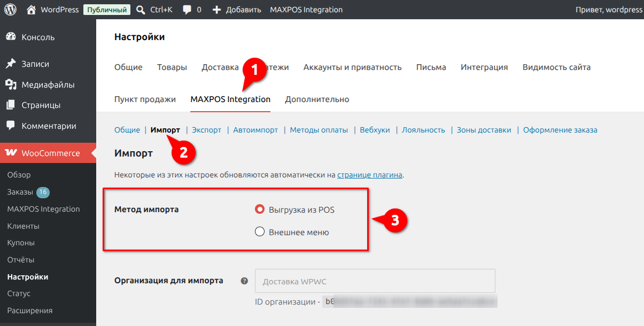Image resolution: width=644 pixels, height=326 pixels.
Task: Open MAXPOS Integration in admin bar
Action: (306, 10)
